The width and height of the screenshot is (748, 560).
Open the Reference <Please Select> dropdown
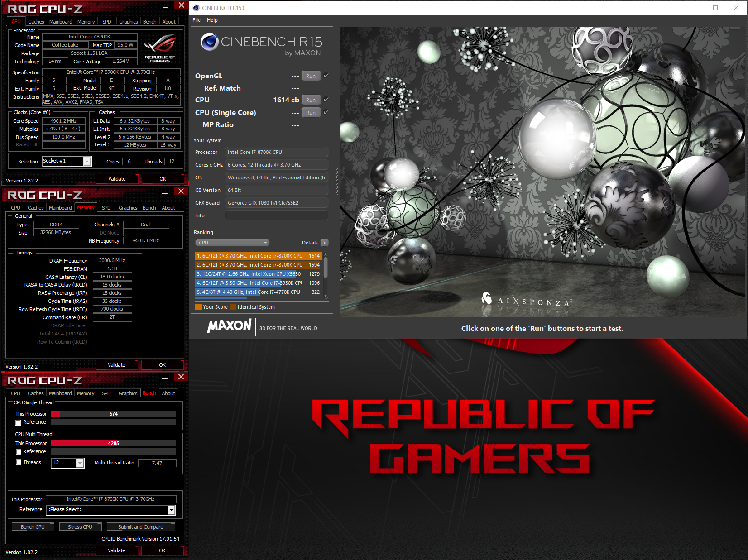tap(171, 510)
